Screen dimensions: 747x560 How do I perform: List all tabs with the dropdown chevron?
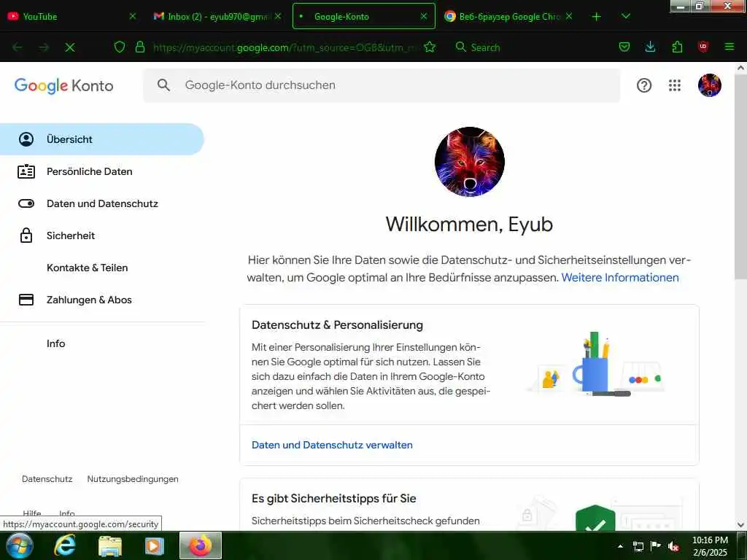[626, 16]
